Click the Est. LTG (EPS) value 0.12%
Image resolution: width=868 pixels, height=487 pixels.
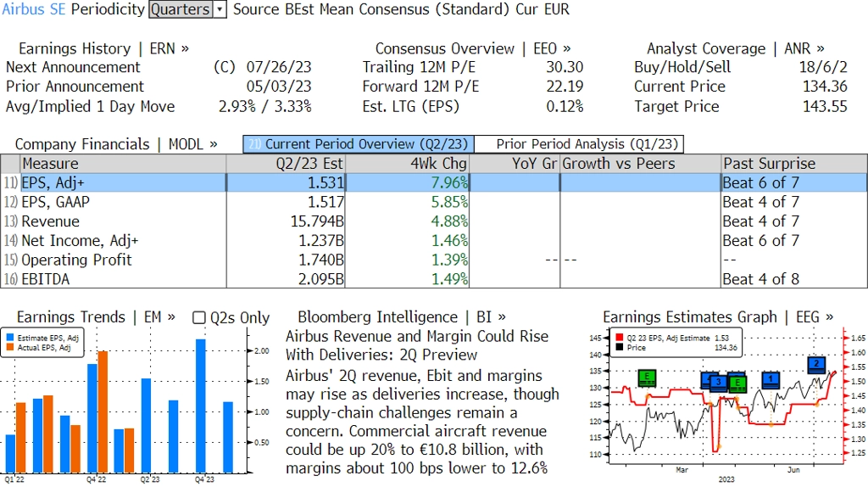point(565,107)
